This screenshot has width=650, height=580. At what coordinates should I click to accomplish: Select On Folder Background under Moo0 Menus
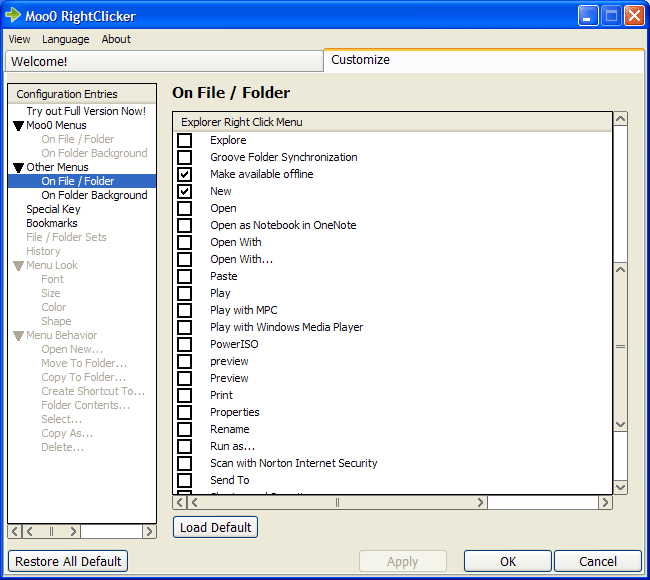tap(94, 153)
